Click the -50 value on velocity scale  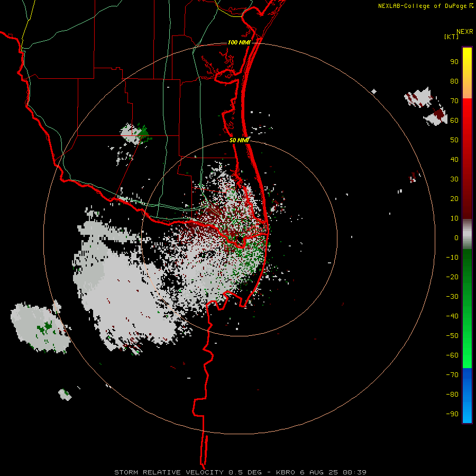pyautogui.click(x=452, y=336)
